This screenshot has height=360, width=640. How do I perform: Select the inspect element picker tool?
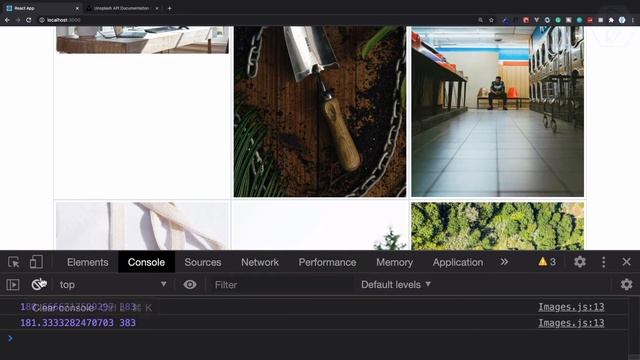tap(13, 262)
